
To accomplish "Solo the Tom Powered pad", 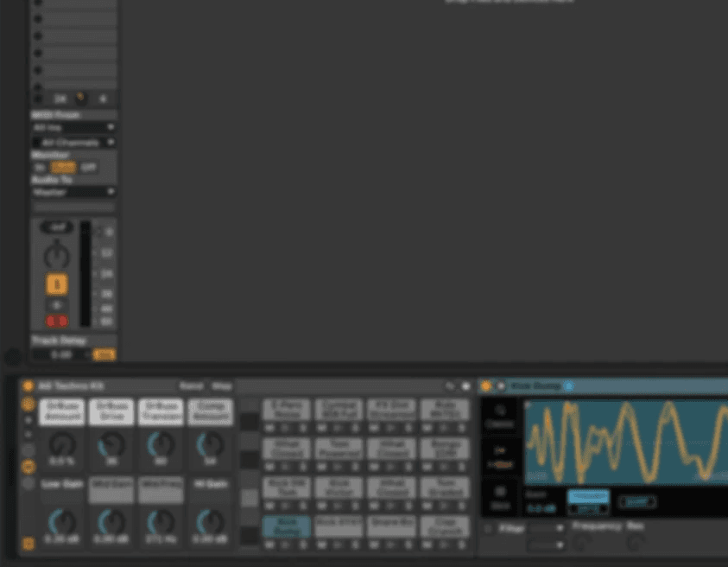I will click(x=356, y=466).
